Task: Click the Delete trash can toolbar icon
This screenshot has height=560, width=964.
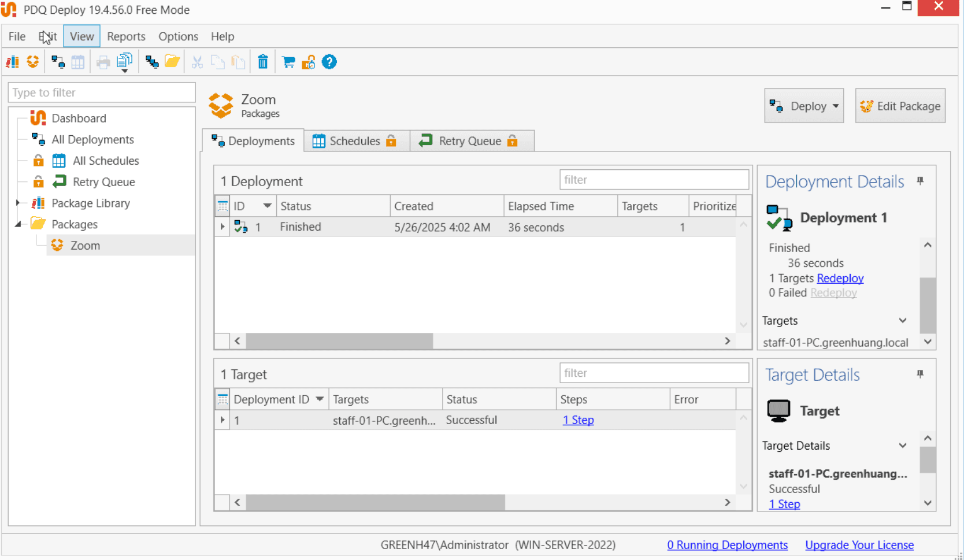Action: tap(263, 62)
